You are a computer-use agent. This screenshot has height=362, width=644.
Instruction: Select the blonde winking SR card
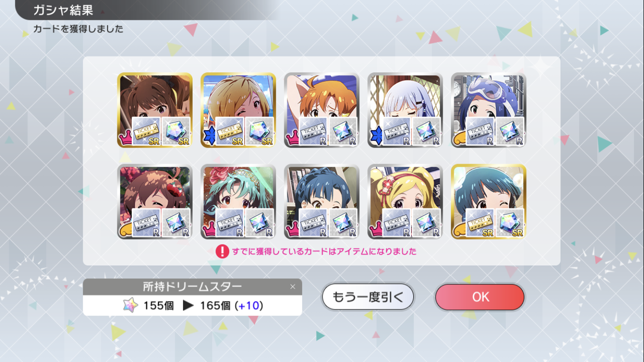[238, 110]
